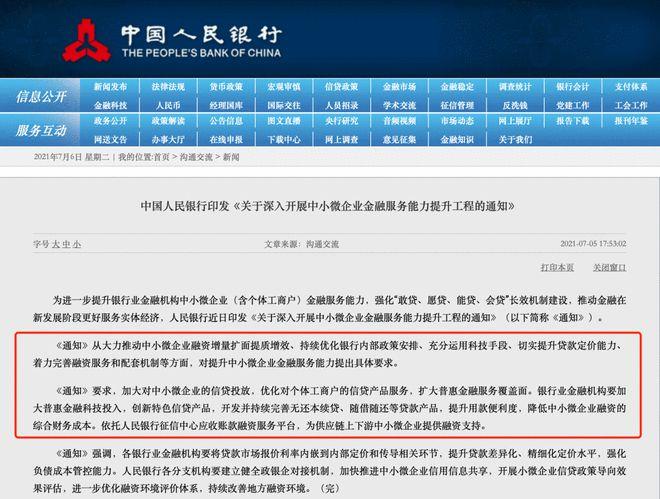Open the 公告信息 section
This screenshot has width=660, height=499.
226,121
